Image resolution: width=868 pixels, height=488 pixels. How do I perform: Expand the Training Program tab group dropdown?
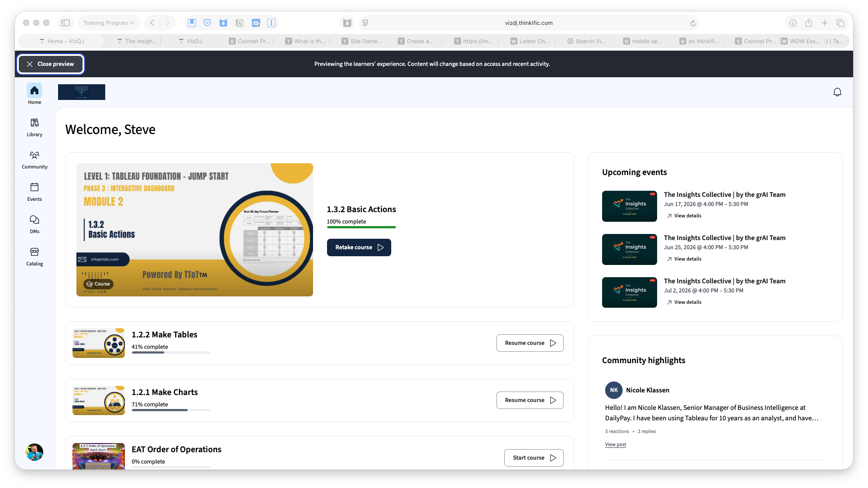[x=109, y=23]
